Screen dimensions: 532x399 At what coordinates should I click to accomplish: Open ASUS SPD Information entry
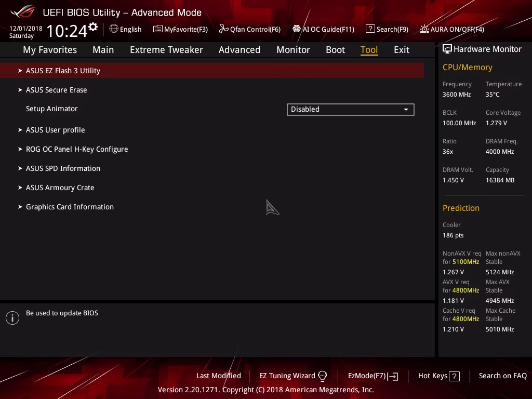63,168
